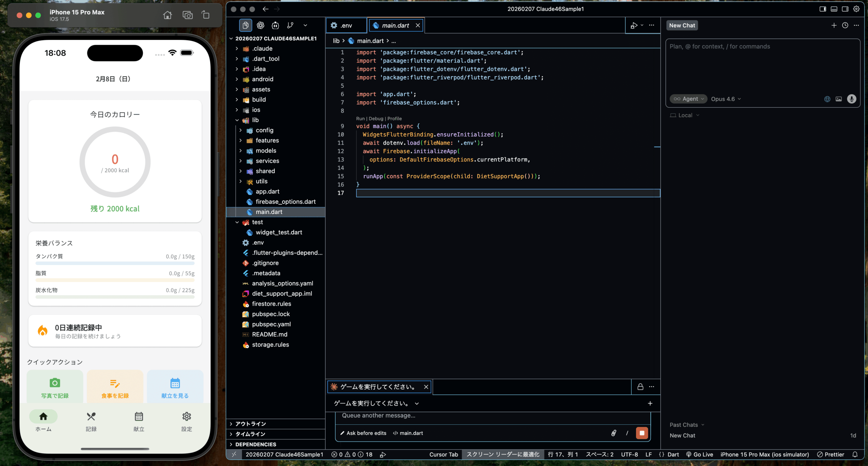This screenshot has height=466, width=868.
Task: Open chat history clock icon
Action: [x=845, y=25]
